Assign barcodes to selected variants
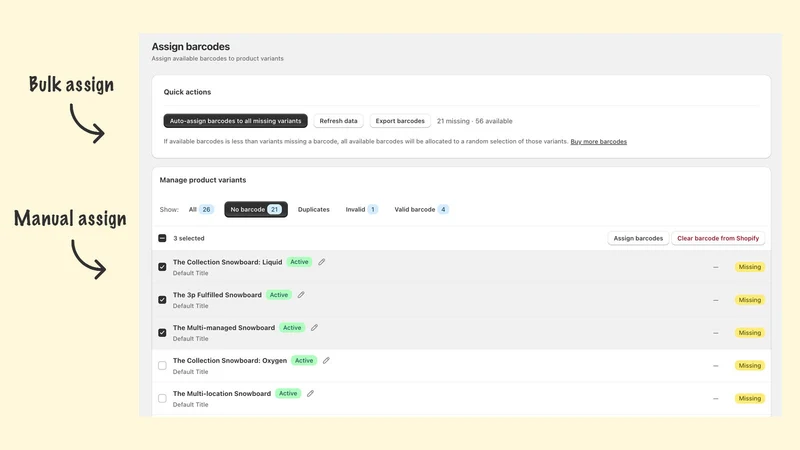The width and height of the screenshot is (800, 450). click(x=638, y=238)
